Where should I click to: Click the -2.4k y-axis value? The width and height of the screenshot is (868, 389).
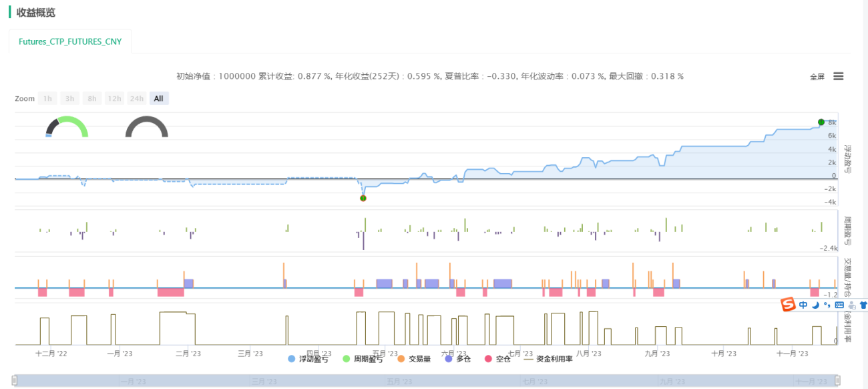pos(829,249)
